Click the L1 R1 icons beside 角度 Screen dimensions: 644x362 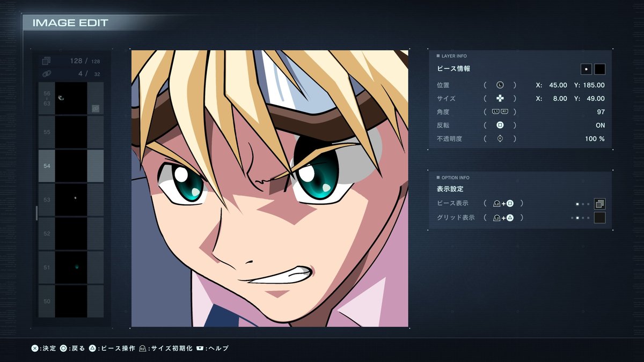[500, 112]
